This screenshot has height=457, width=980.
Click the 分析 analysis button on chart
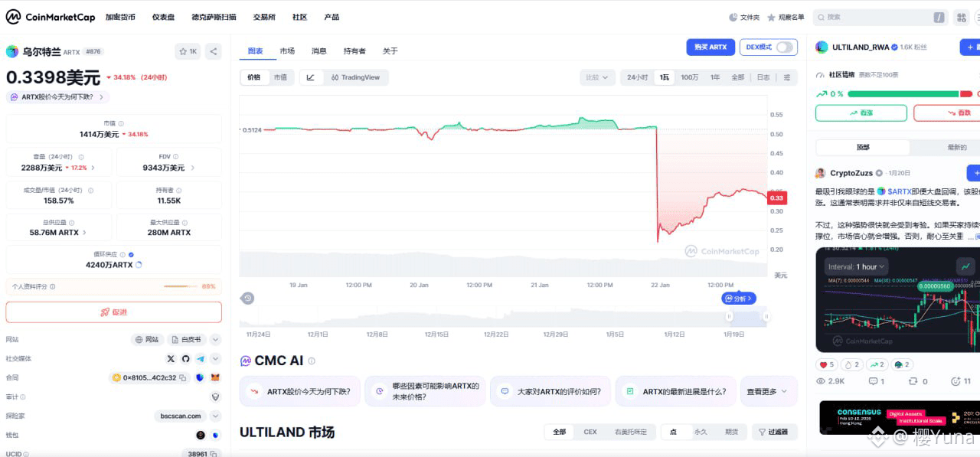click(739, 299)
